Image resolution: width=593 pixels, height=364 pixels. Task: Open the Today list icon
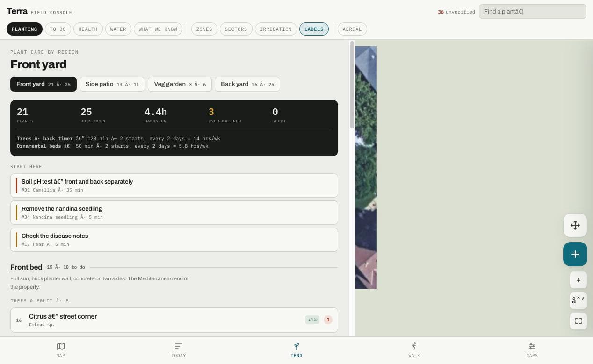(x=179, y=346)
